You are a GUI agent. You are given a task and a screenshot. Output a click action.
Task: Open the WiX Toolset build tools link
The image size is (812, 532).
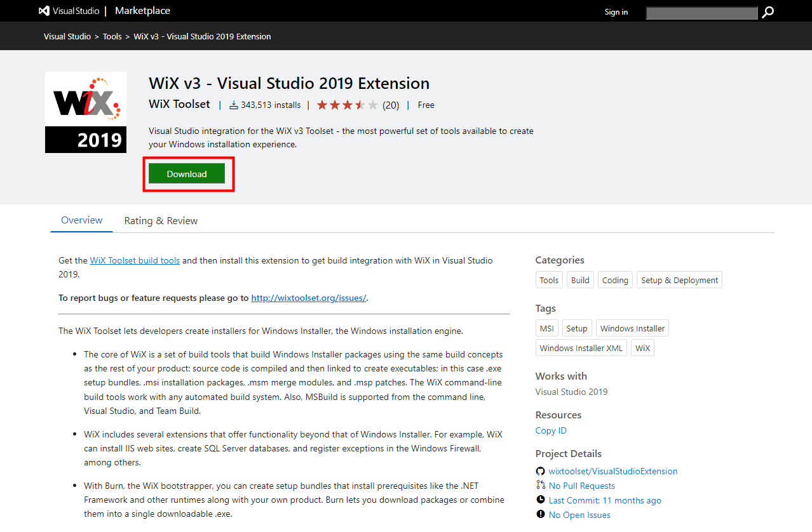tap(135, 260)
